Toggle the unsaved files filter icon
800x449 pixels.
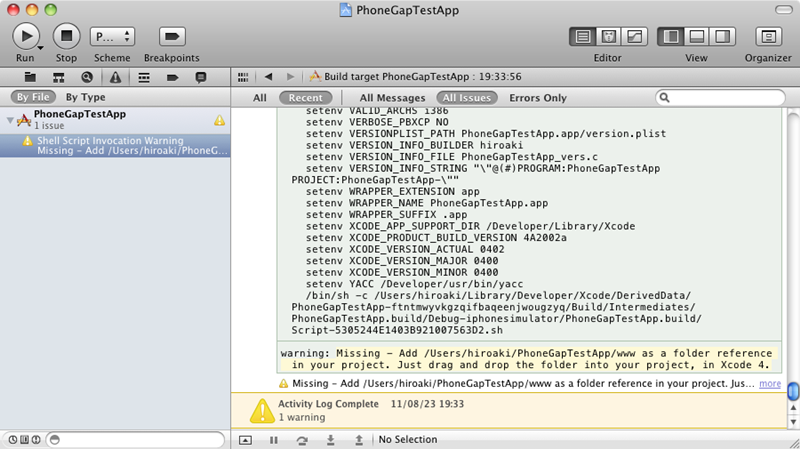click(x=36, y=439)
